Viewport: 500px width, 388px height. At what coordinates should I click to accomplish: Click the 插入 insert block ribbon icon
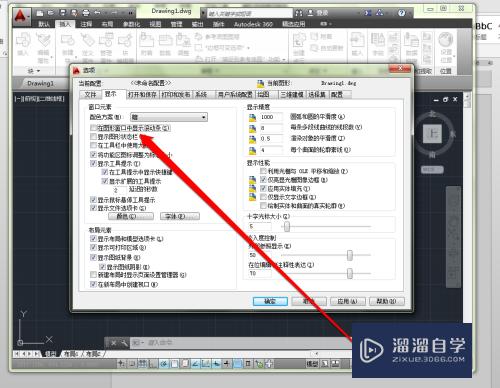(x=23, y=41)
